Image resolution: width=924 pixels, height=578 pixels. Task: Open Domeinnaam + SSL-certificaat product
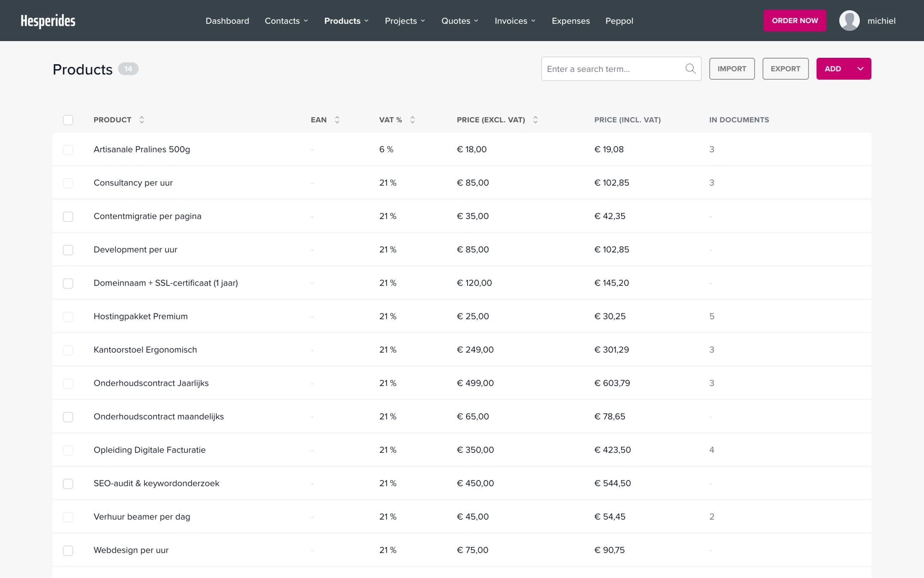[166, 283]
